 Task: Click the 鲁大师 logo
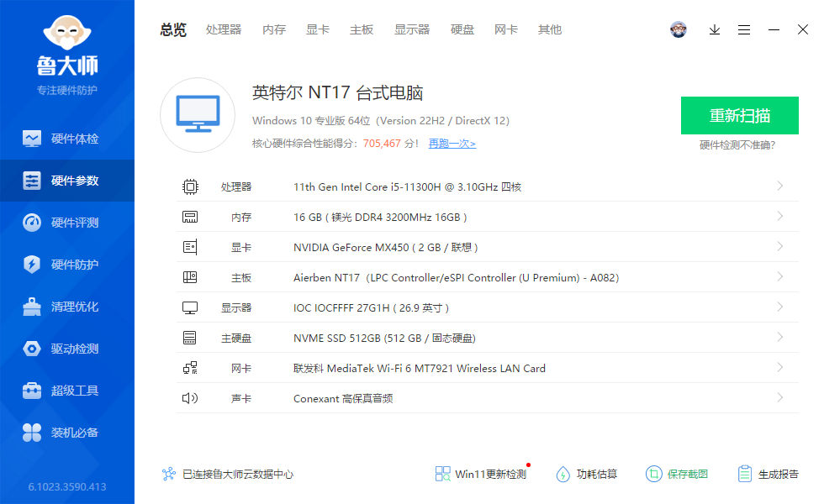[x=67, y=46]
